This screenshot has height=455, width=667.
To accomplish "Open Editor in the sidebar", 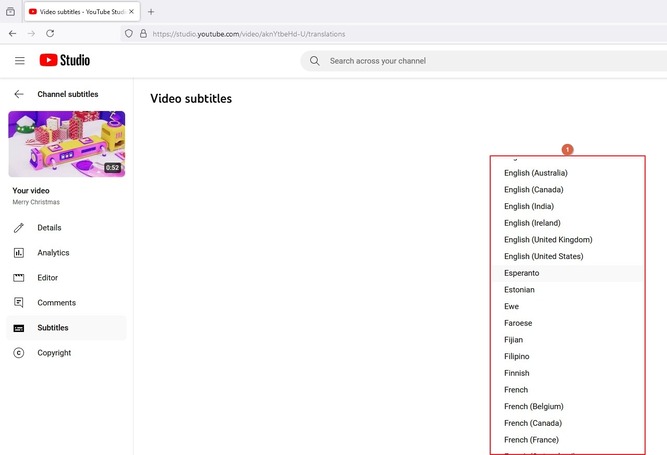I will pyautogui.click(x=66, y=278).
